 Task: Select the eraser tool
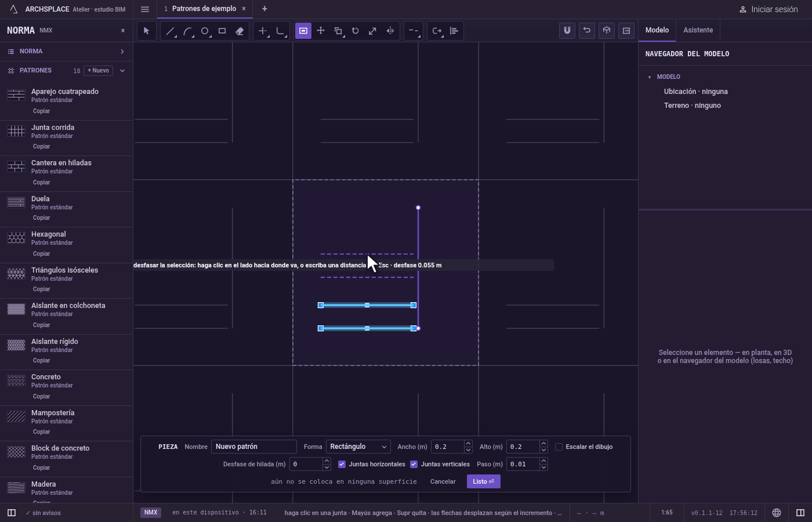click(x=240, y=31)
